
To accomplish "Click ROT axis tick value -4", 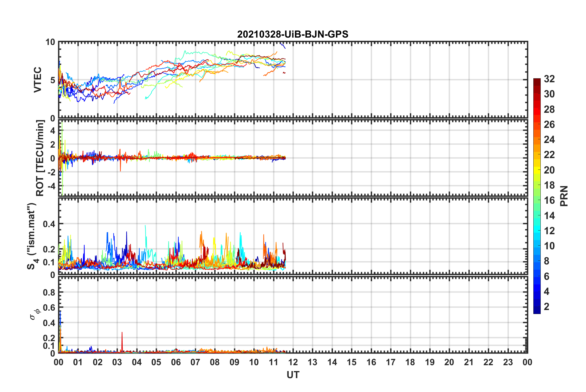I will (x=51, y=186).
